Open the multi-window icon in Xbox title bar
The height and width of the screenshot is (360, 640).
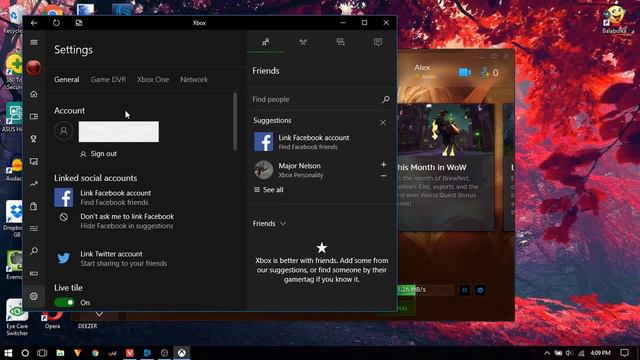[x=79, y=23]
